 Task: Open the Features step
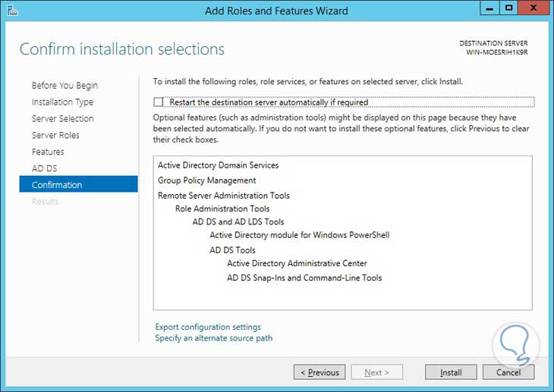click(48, 152)
